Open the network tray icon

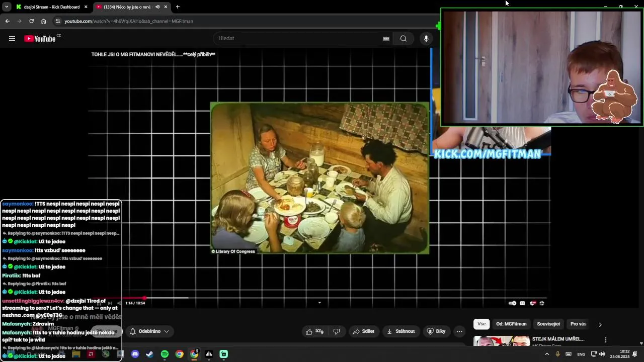[x=594, y=354]
